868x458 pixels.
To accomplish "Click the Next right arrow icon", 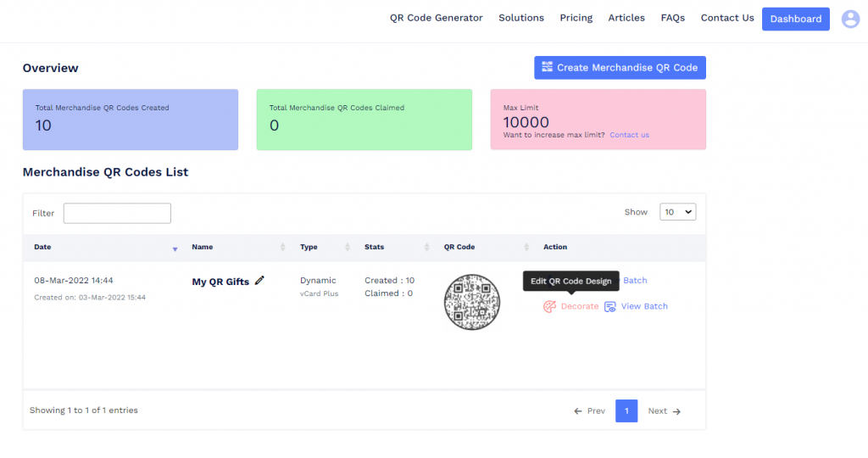I will 676,411.
